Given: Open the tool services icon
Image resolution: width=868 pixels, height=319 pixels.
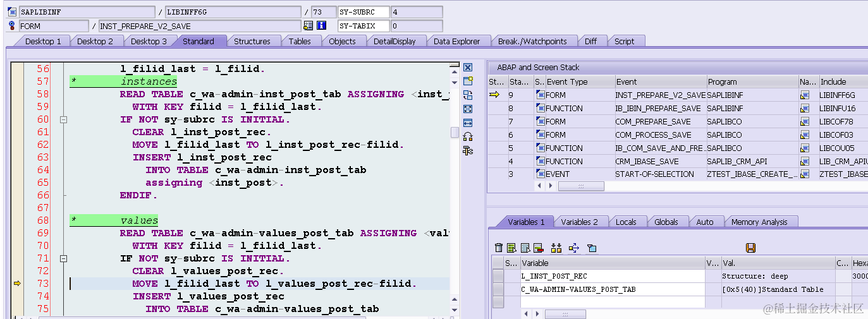Looking at the screenshot, I should click(x=468, y=150).
